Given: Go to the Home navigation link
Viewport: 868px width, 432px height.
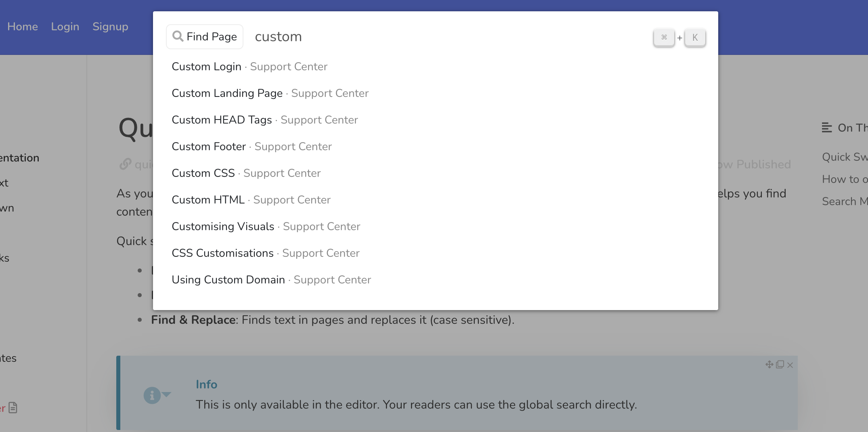Looking at the screenshot, I should click(23, 27).
